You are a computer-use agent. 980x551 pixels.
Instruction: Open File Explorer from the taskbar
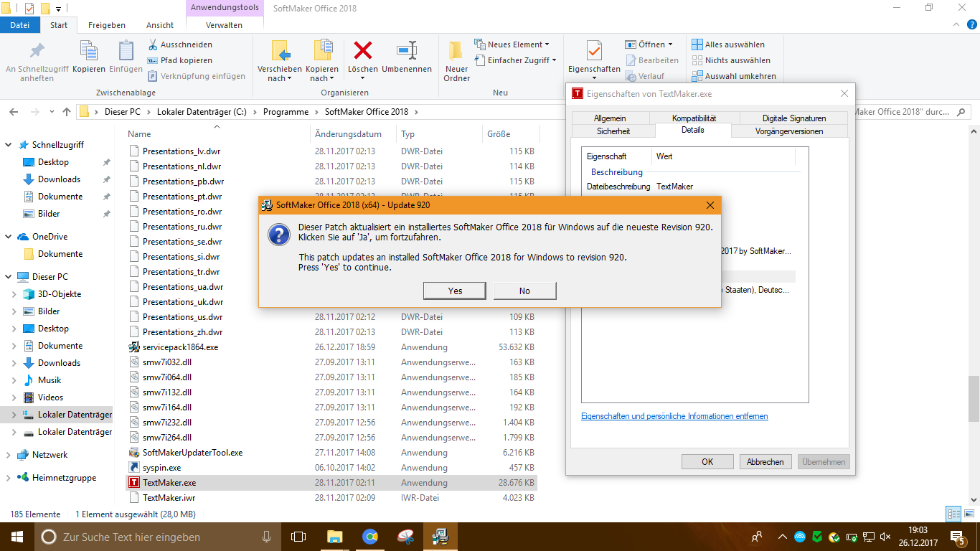point(334,537)
